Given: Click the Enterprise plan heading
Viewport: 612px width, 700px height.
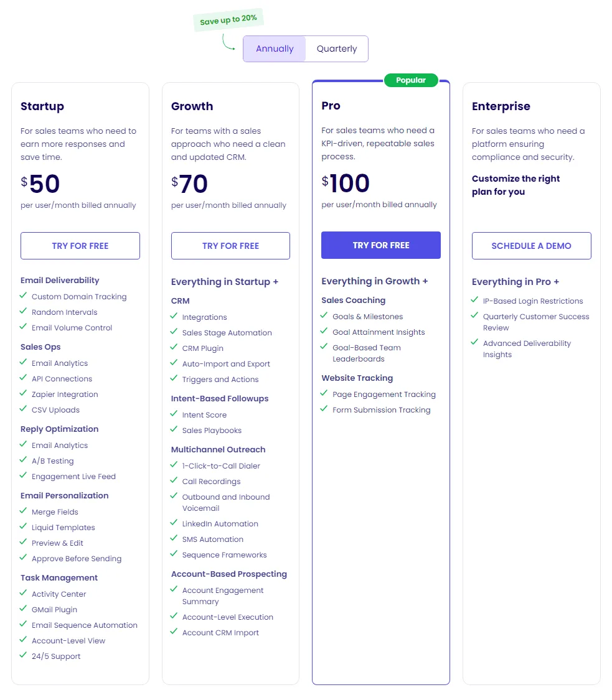Looking at the screenshot, I should [501, 106].
